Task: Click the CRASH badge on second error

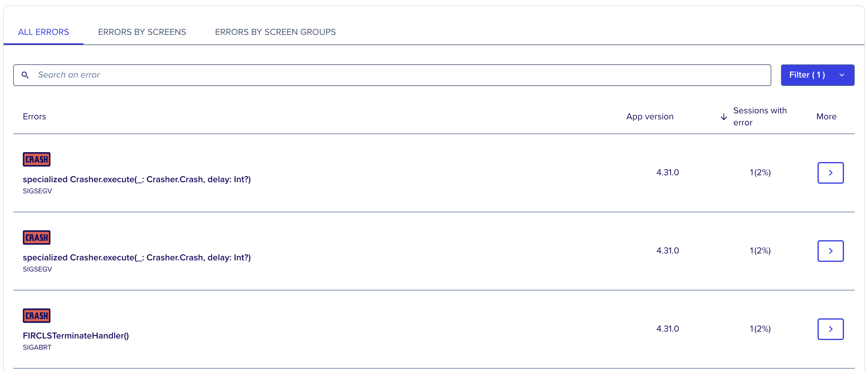Action: tap(37, 238)
